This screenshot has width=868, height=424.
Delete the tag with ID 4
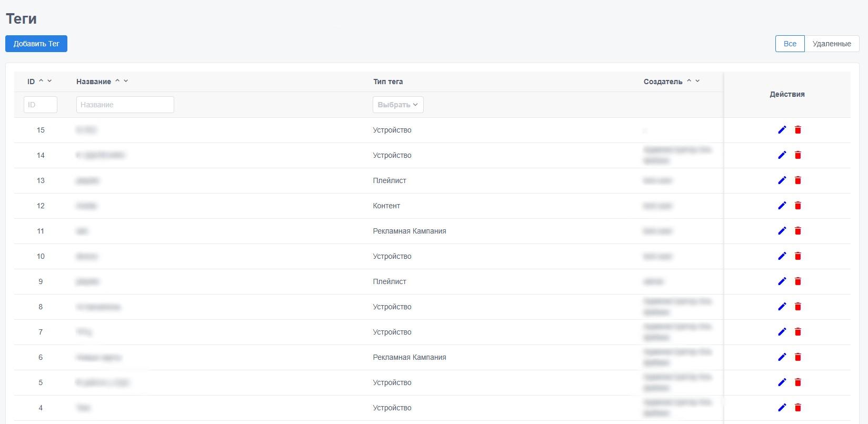pos(798,408)
